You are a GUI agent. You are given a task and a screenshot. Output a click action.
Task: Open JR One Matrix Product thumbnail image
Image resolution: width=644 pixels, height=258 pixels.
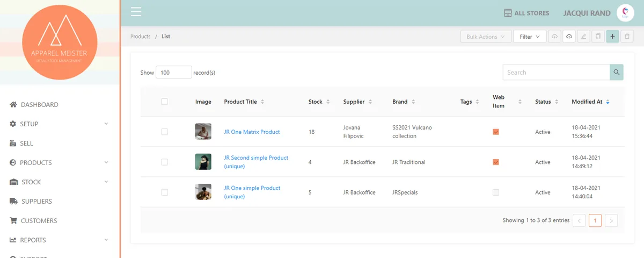pyautogui.click(x=203, y=132)
